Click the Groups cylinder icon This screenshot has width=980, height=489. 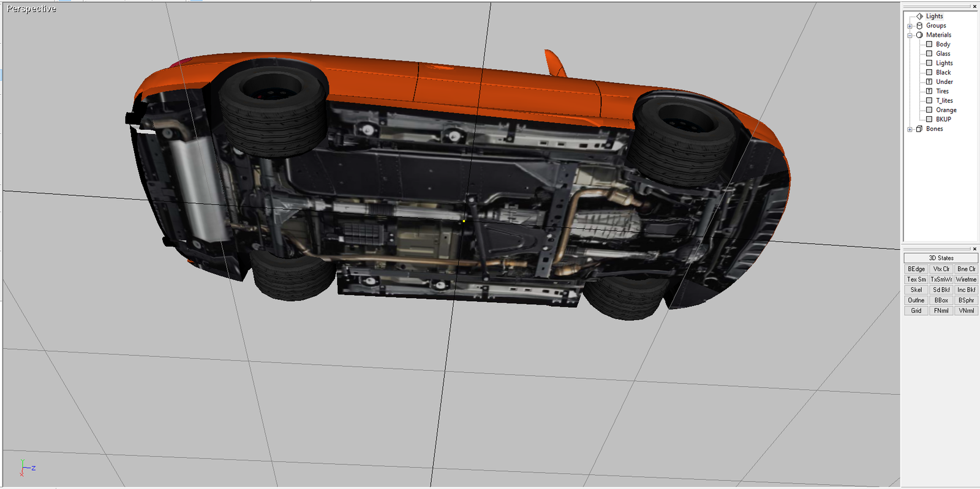(x=919, y=26)
